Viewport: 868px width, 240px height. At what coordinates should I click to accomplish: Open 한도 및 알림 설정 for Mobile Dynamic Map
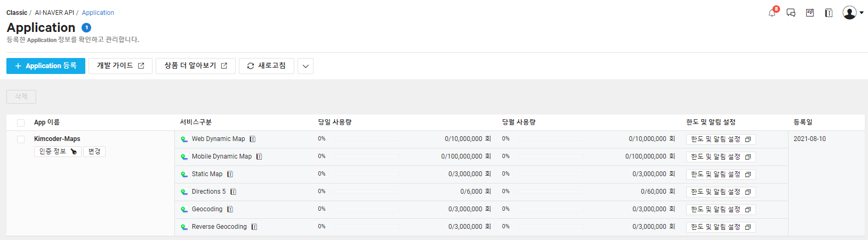click(721, 157)
